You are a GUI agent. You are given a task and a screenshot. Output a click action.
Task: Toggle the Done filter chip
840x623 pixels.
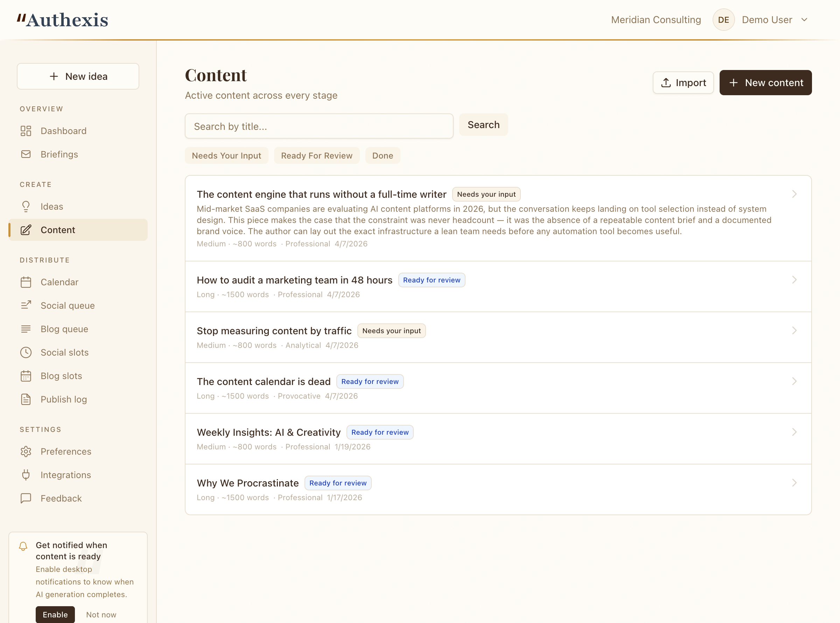coord(382,156)
